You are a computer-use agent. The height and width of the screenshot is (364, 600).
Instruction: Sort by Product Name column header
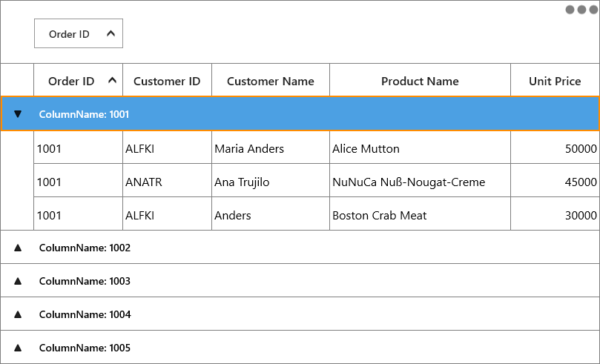tap(420, 80)
